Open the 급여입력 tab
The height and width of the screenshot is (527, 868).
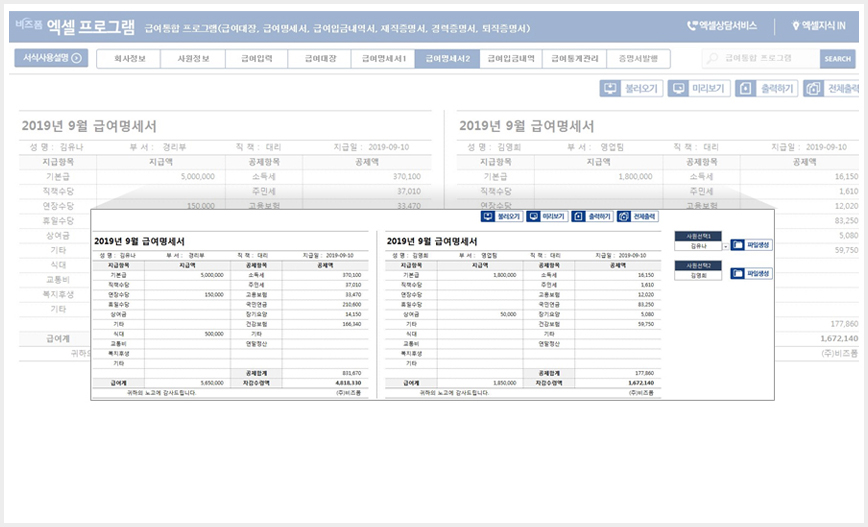pyautogui.click(x=257, y=59)
